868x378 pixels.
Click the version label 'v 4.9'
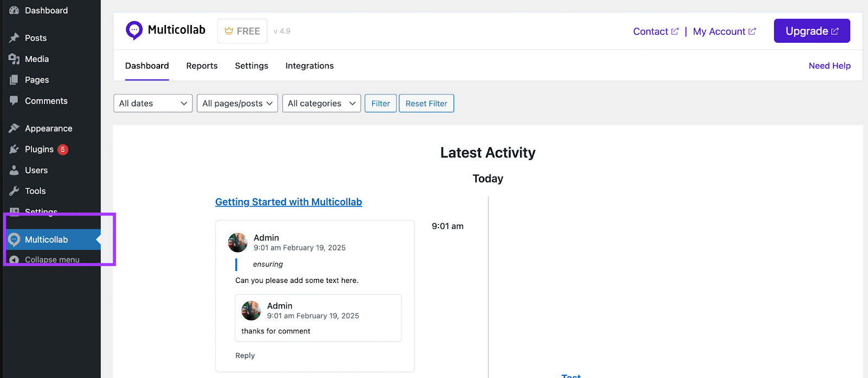coord(282,31)
